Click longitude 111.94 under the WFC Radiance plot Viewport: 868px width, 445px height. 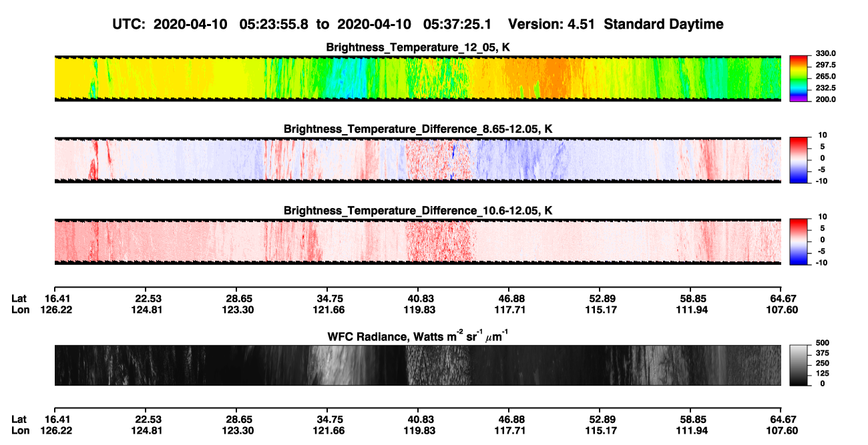coord(692,430)
